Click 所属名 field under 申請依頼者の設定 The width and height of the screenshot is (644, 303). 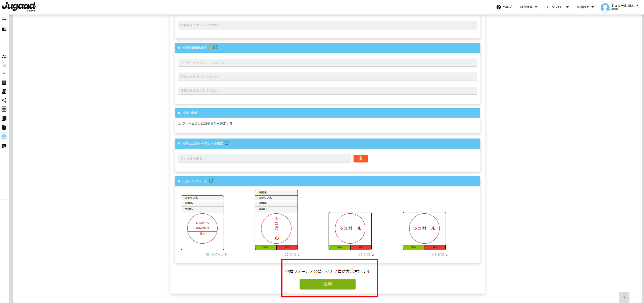(x=327, y=77)
